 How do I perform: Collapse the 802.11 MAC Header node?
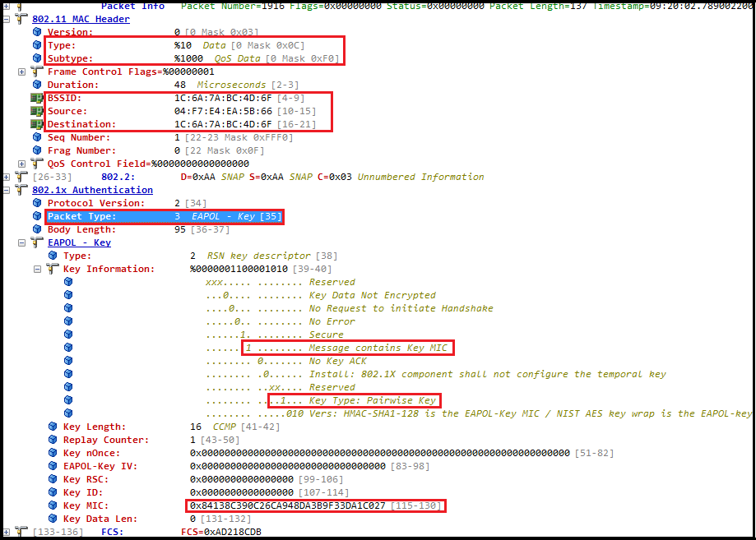tap(6, 19)
